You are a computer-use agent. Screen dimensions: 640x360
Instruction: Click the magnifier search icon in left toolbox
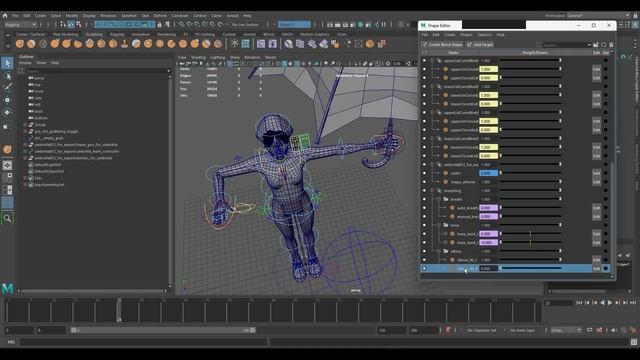click(x=7, y=218)
